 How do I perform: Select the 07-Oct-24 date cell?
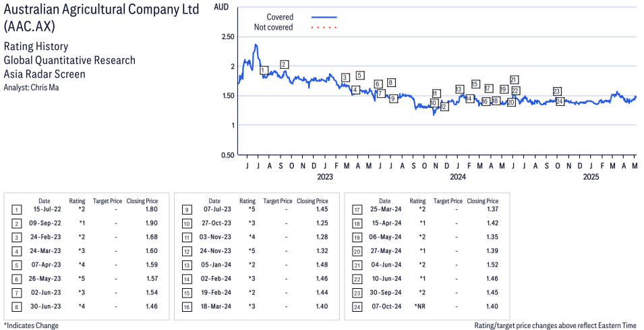(x=386, y=306)
